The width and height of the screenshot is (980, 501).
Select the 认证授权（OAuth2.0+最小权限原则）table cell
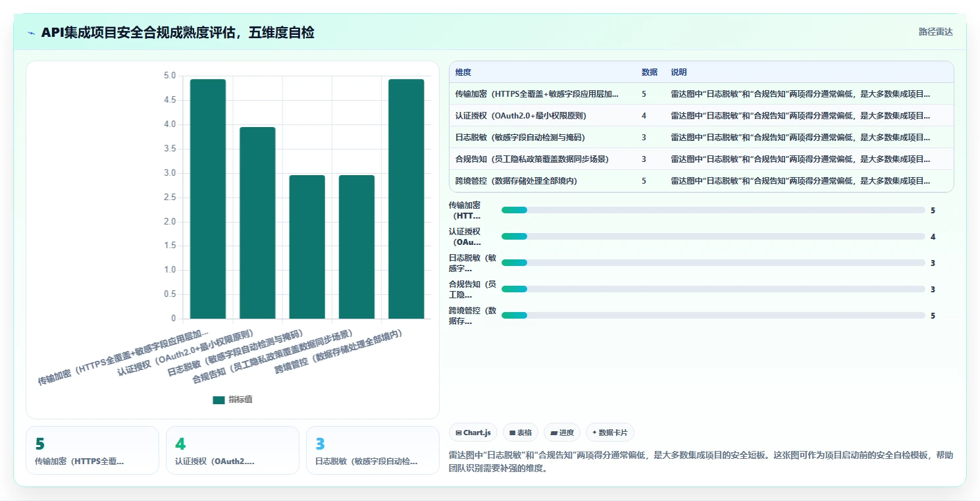click(521, 116)
